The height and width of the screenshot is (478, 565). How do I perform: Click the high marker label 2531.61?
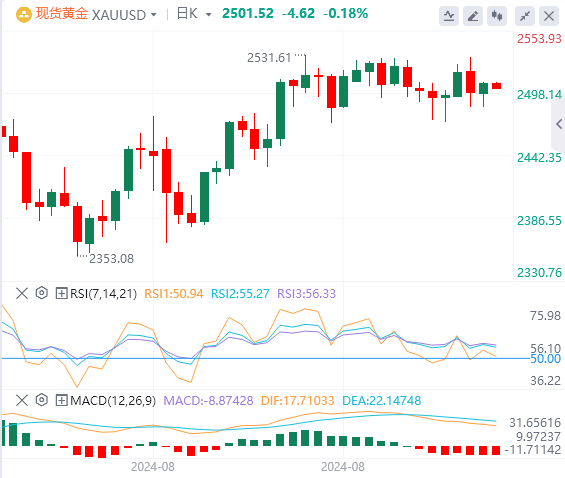coord(269,58)
